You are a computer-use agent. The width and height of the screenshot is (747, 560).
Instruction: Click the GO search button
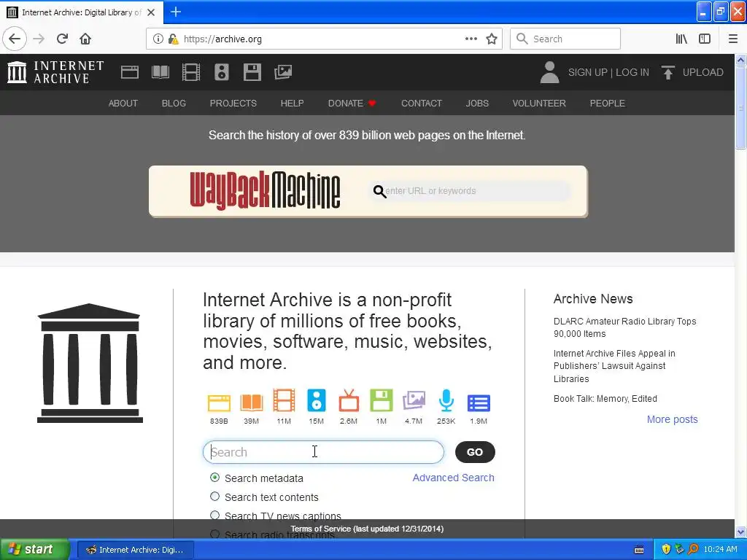[475, 452]
